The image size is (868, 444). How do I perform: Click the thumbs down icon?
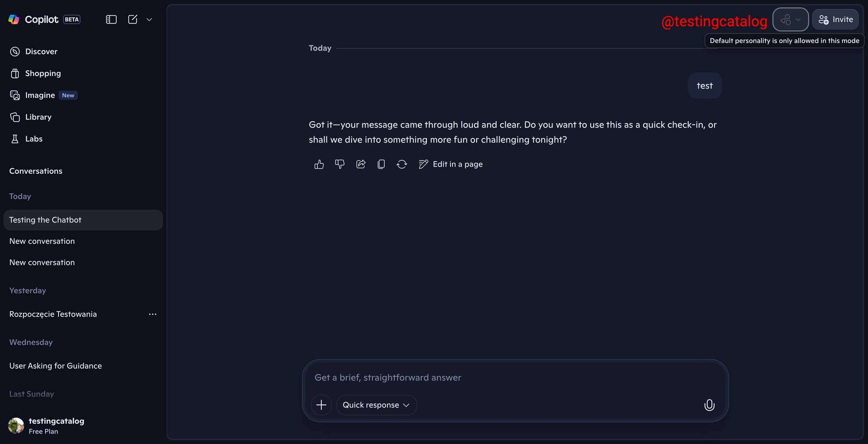tap(340, 164)
